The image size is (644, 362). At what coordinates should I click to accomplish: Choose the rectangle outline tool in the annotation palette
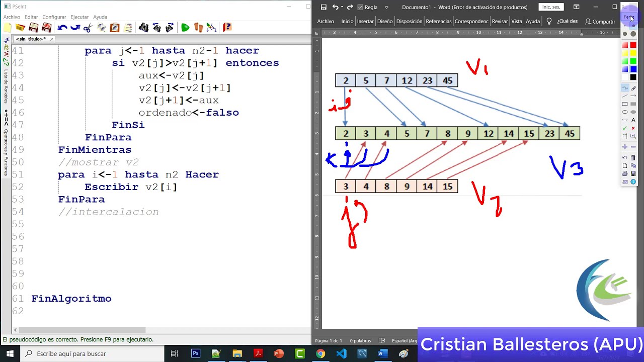pyautogui.click(x=625, y=104)
